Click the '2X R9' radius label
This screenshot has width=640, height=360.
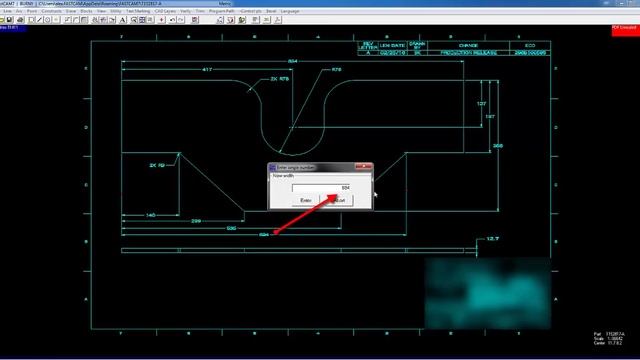[x=157, y=165]
